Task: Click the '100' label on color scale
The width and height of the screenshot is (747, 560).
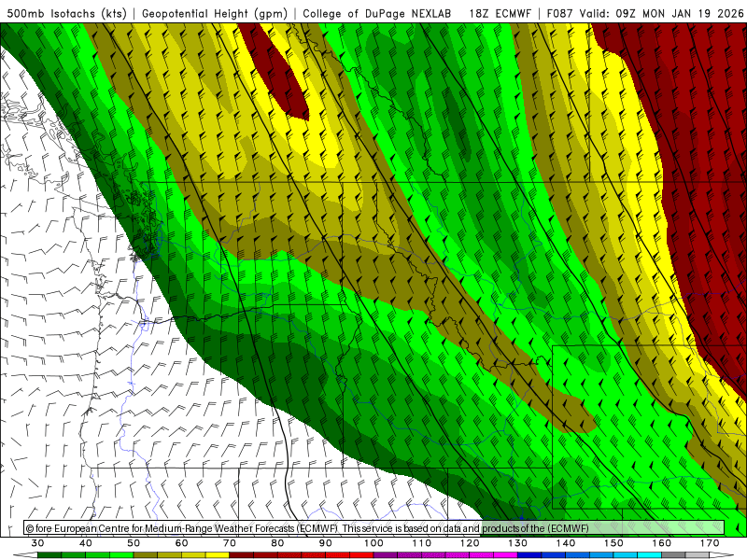Action: tap(373, 543)
